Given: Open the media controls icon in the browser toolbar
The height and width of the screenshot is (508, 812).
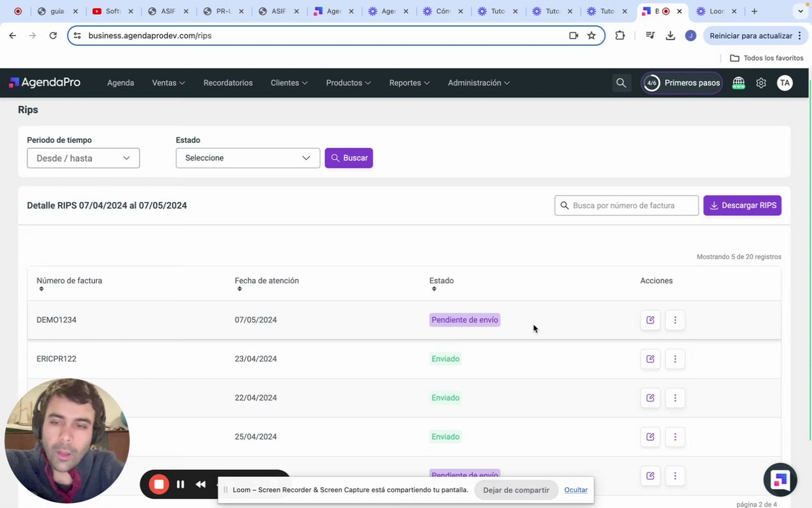Looking at the screenshot, I should (650, 36).
